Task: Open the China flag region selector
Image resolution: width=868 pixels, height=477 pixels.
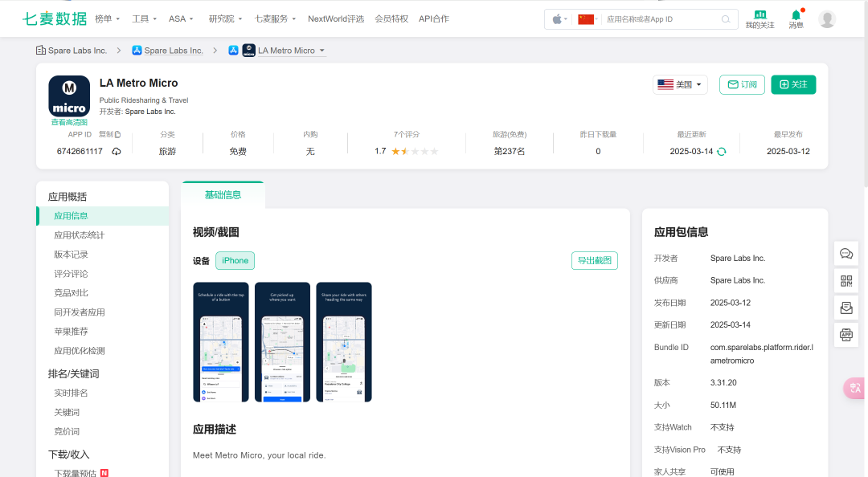Action: [586, 19]
